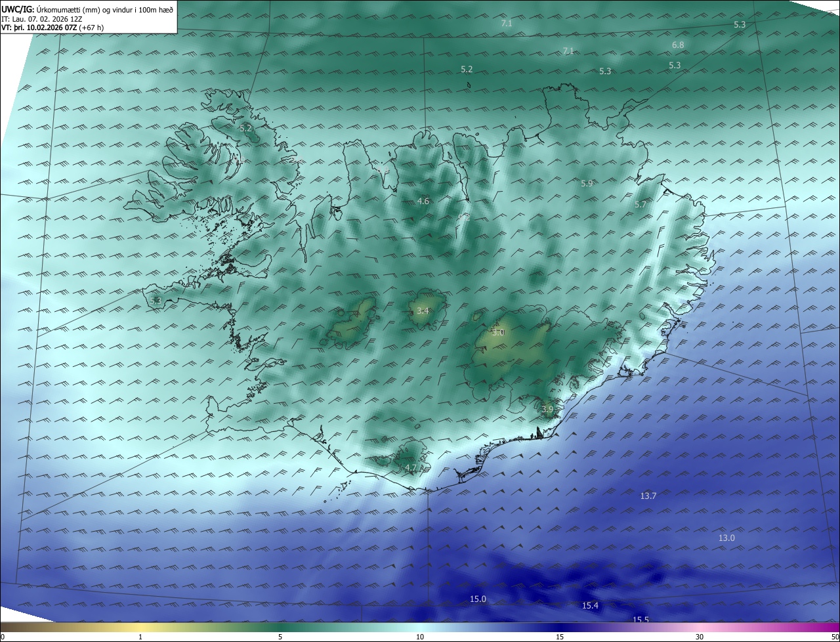
Task: Click the 15.0 value label
Action: [478, 599]
